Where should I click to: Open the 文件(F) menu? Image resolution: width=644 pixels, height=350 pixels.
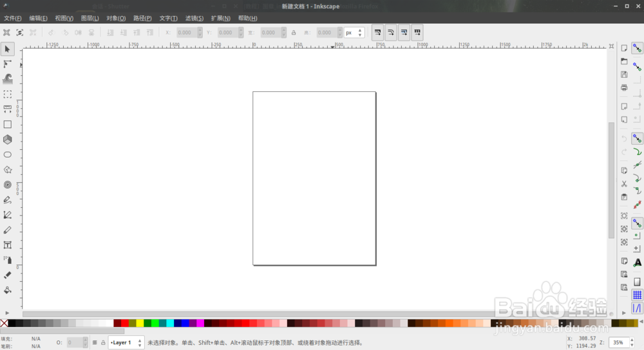pos(13,18)
